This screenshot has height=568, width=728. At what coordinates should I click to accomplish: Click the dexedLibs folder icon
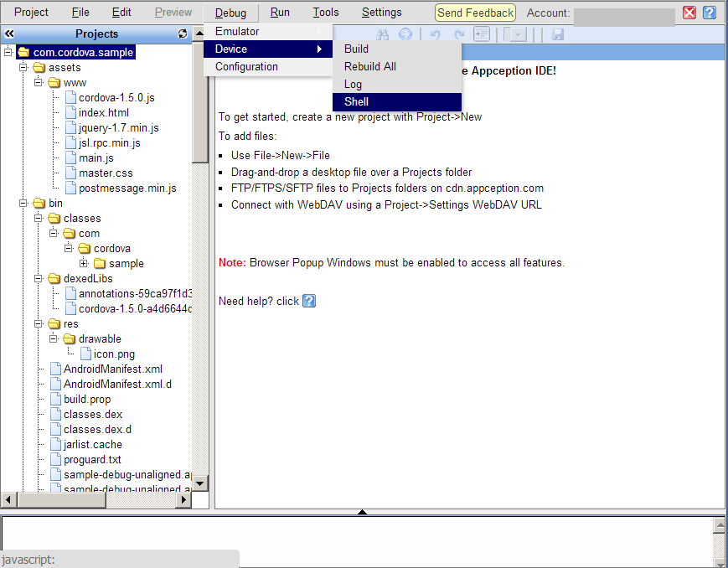(54, 279)
